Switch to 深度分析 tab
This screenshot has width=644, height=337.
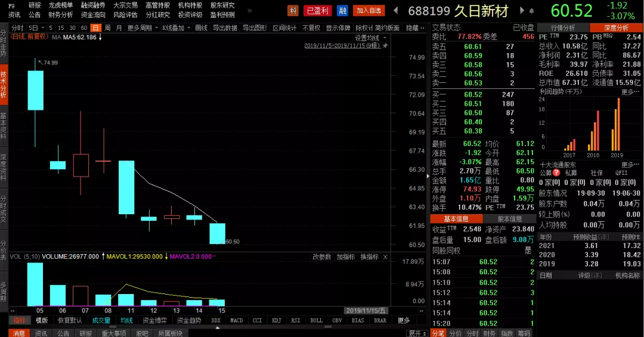point(616,27)
